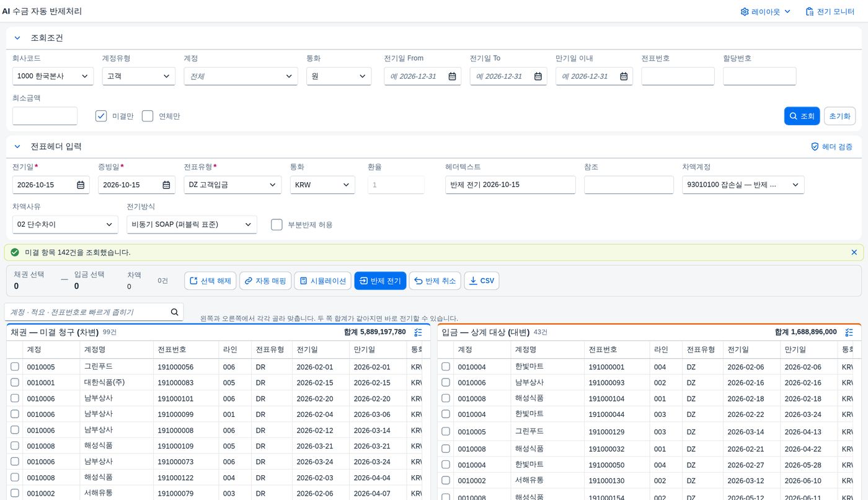Click the 헤더텍스트 input field

coord(510,185)
